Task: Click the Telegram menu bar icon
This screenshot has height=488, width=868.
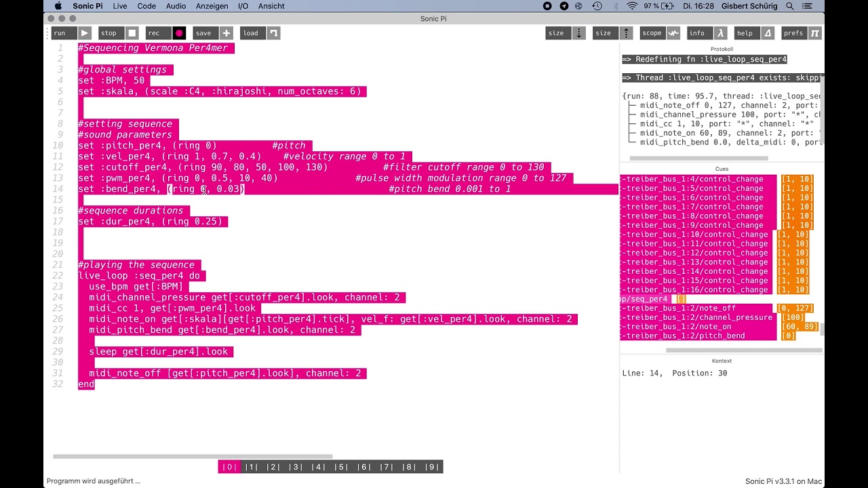Action: [x=564, y=6]
